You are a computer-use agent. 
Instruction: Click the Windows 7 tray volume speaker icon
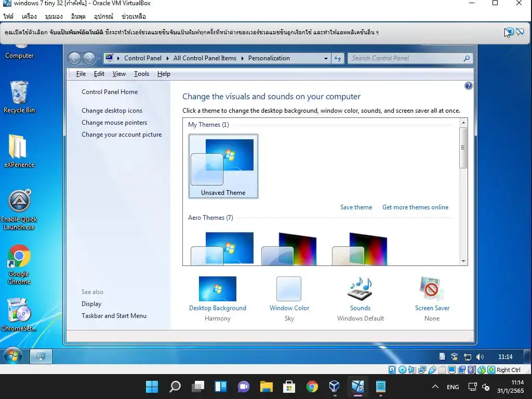coord(480,356)
